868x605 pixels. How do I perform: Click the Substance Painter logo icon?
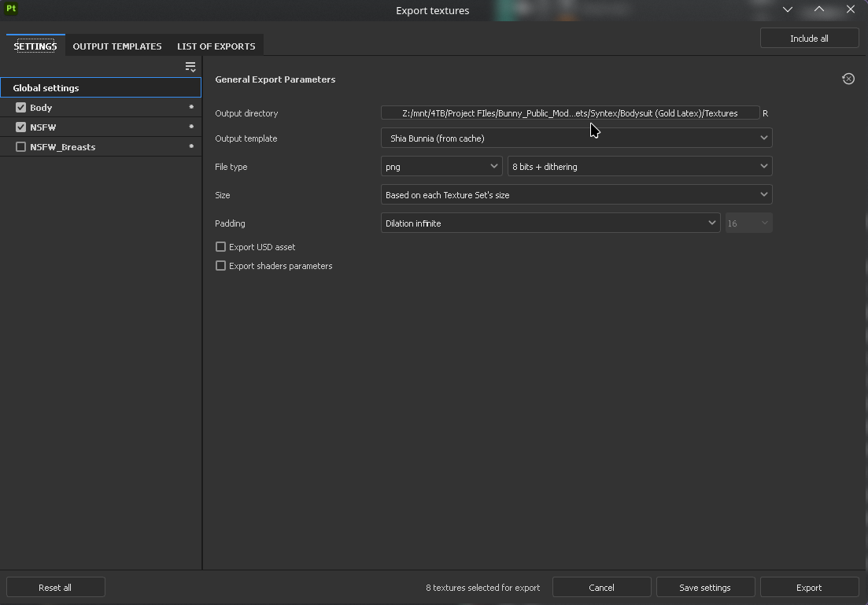click(11, 9)
